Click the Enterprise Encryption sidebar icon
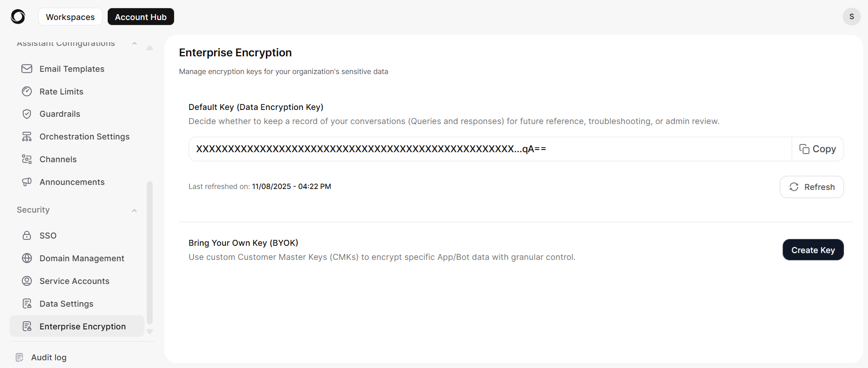 pyautogui.click(x=27, y=326)
